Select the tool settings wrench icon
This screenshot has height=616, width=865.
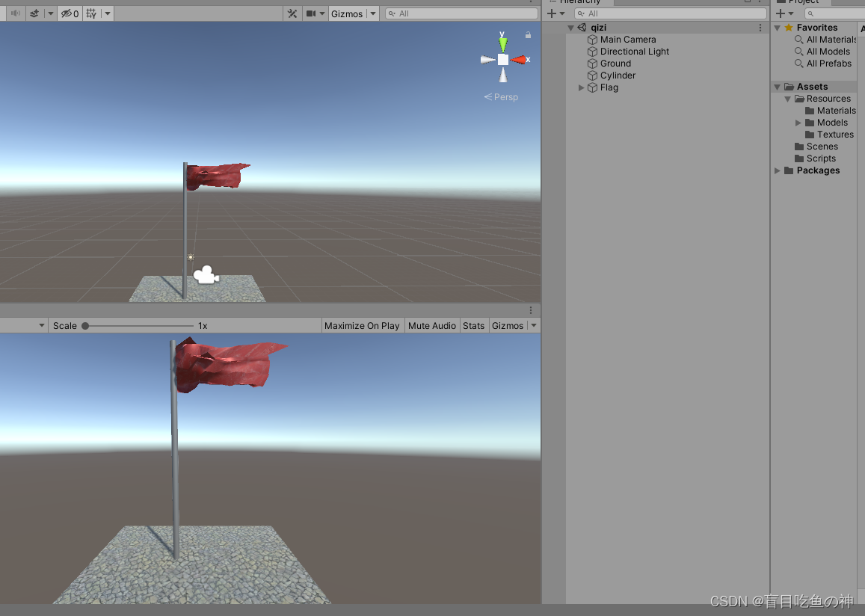click(x=292, y=13)
